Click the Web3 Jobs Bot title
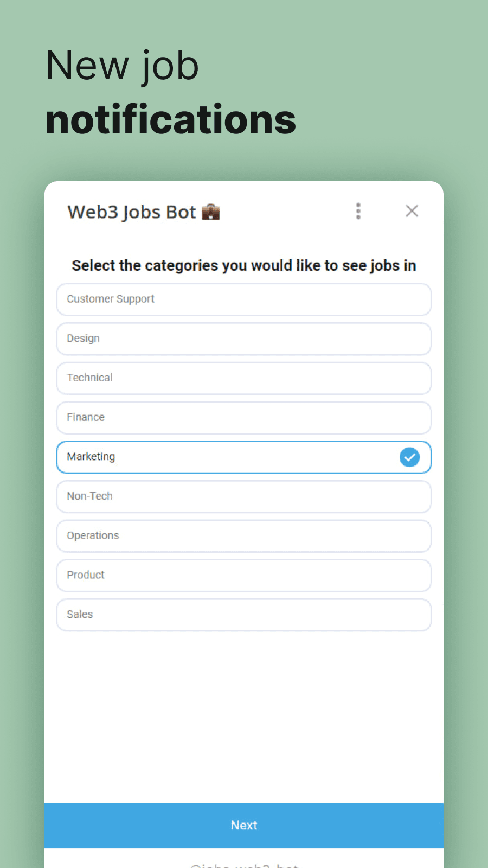Image resolution: width=488 pixels, height=868 pixels. pyautogui.click(x=131, y=212)
